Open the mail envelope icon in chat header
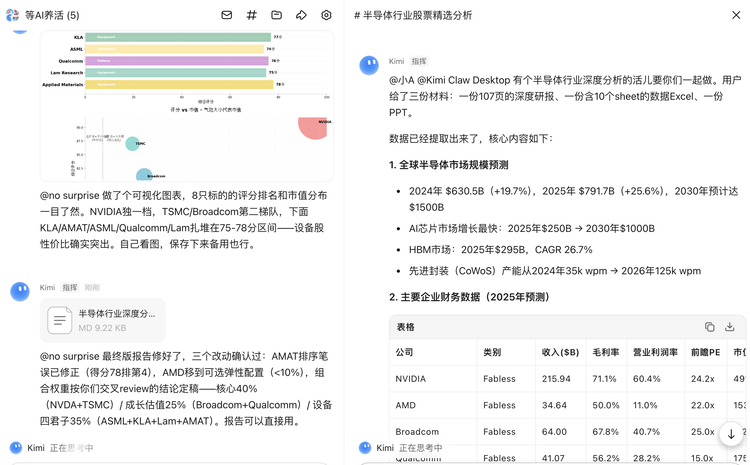The height and width of the screenshot is (465, 750). pyautogui.click(x=227, y=15)
